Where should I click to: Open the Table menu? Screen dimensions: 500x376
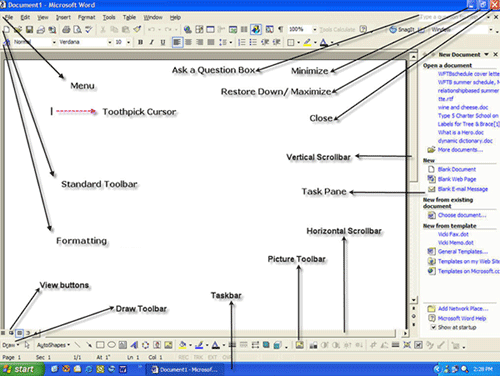[129, 17]
